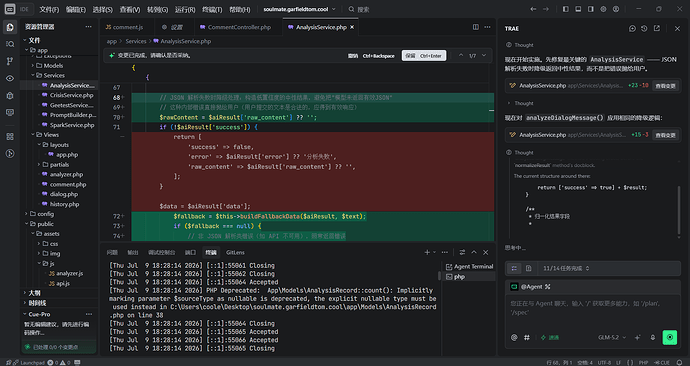Open chat history icon in TRAE panel
Viewport: 690px width, 366px height.
point(644,28)
